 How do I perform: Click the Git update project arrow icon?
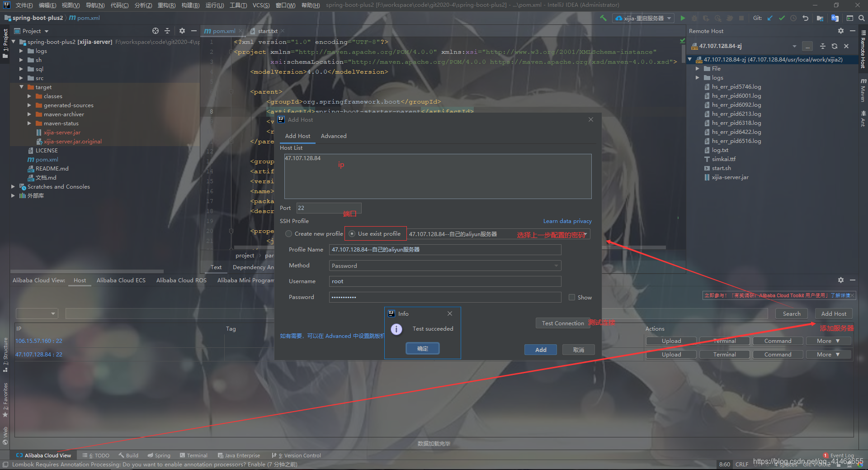[770, 18]
